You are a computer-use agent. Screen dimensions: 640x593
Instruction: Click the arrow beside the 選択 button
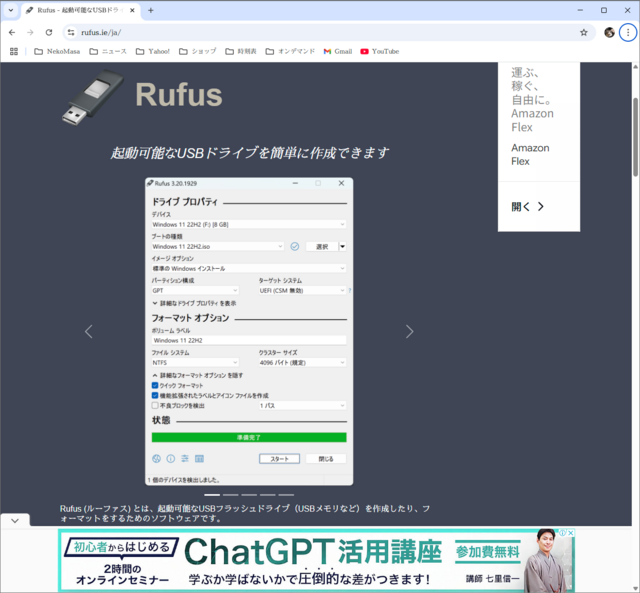tap(342, 247)
